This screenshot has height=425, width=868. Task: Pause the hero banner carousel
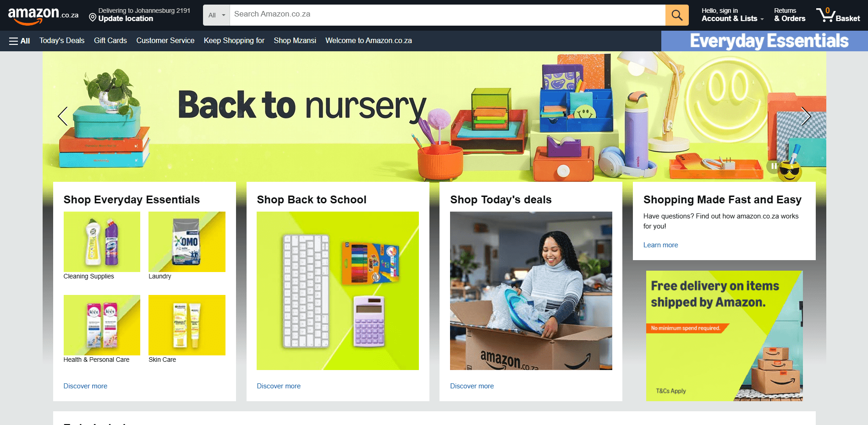click(x=774, y=166)
